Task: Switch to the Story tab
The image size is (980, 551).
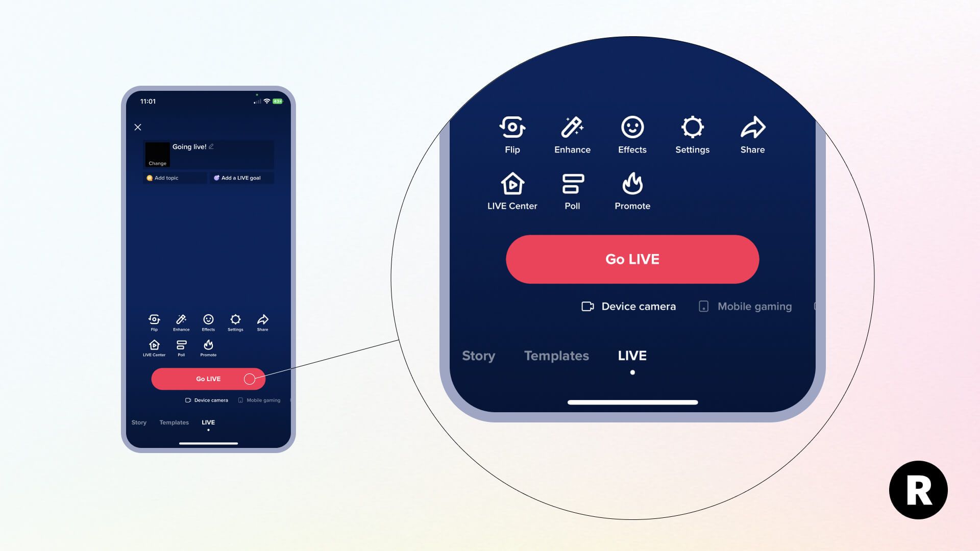Action: point(139,422)
